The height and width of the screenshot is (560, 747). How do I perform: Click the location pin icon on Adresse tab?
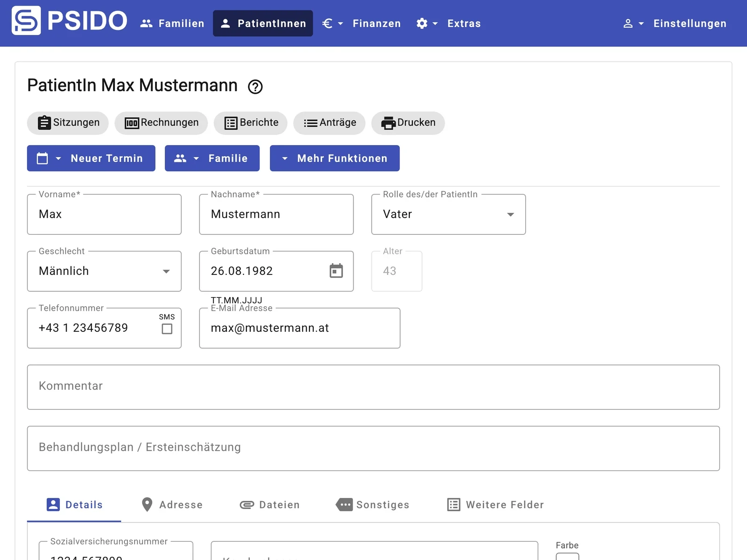(147, 504)
